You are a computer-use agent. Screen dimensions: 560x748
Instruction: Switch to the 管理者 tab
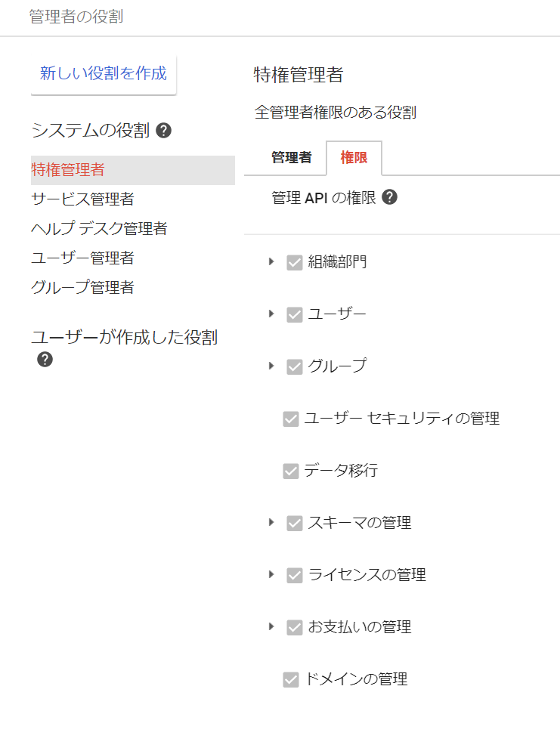[291, 158]
